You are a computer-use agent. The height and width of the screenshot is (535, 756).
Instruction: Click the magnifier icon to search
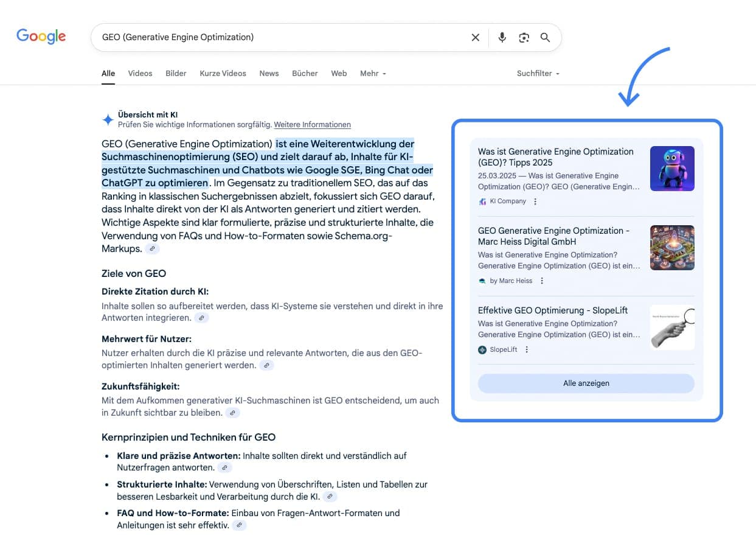[545, 37]
